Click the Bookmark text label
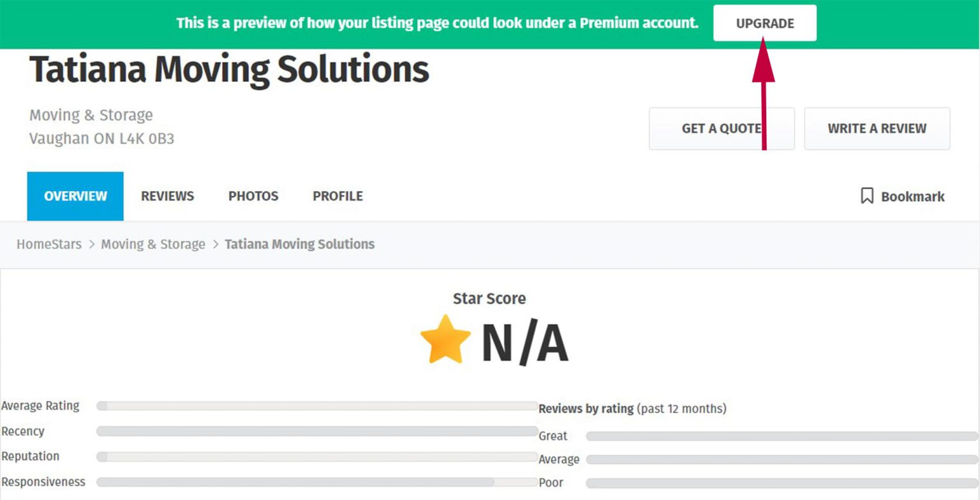Screen dimensions: 980x500 pos(912,197)
